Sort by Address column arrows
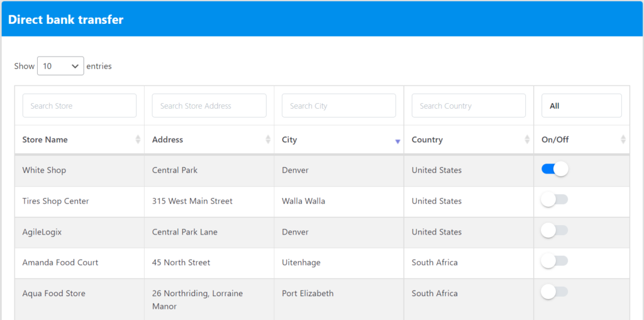The width and height of the screenshot is (644, 320). point(268,140)
